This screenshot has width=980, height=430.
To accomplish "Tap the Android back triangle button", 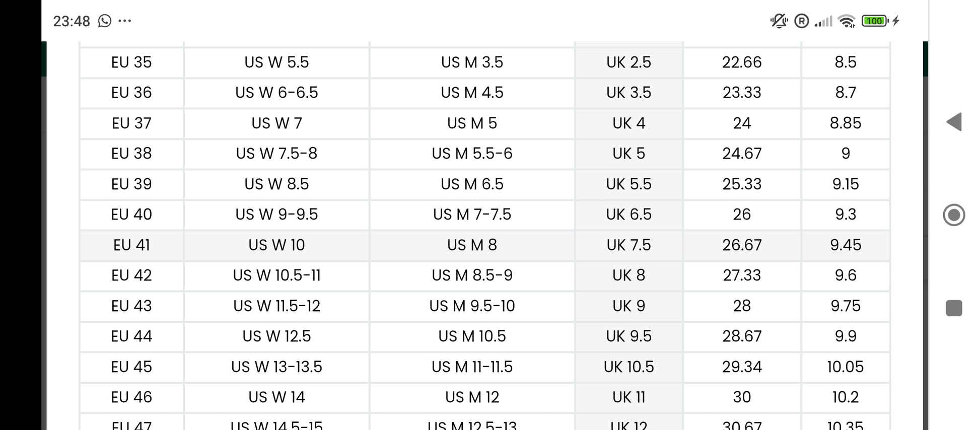I will (954, 122).
